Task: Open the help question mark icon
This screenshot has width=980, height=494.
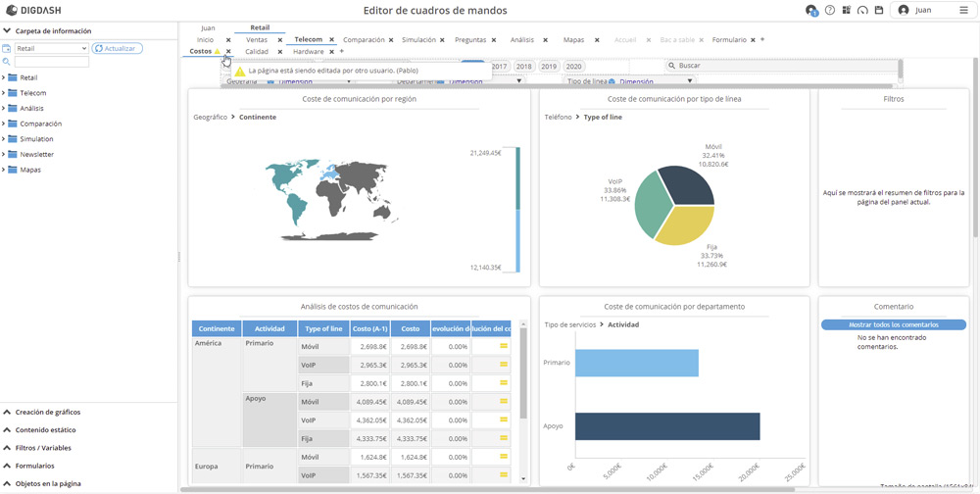Action: click(830, 10)
